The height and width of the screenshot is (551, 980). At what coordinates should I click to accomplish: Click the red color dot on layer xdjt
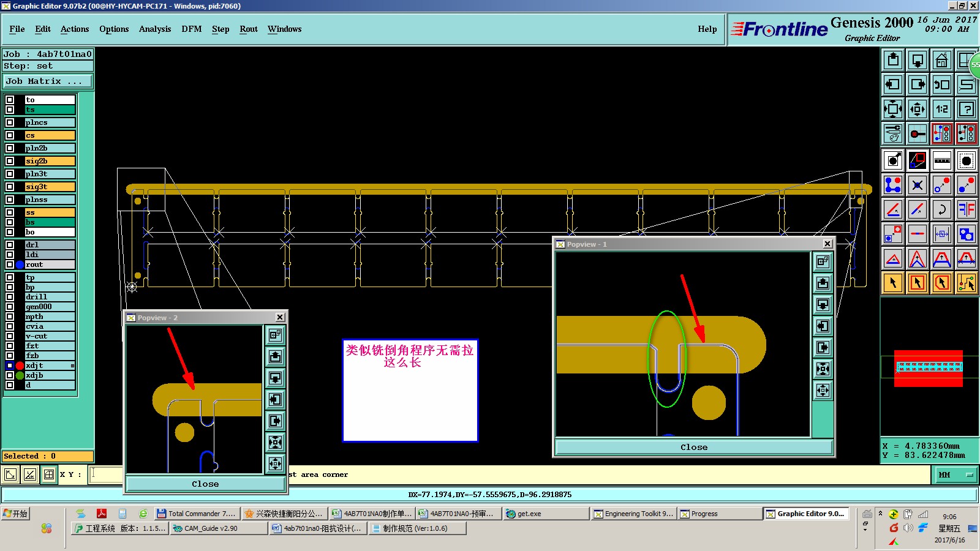[x=20, y=365]
